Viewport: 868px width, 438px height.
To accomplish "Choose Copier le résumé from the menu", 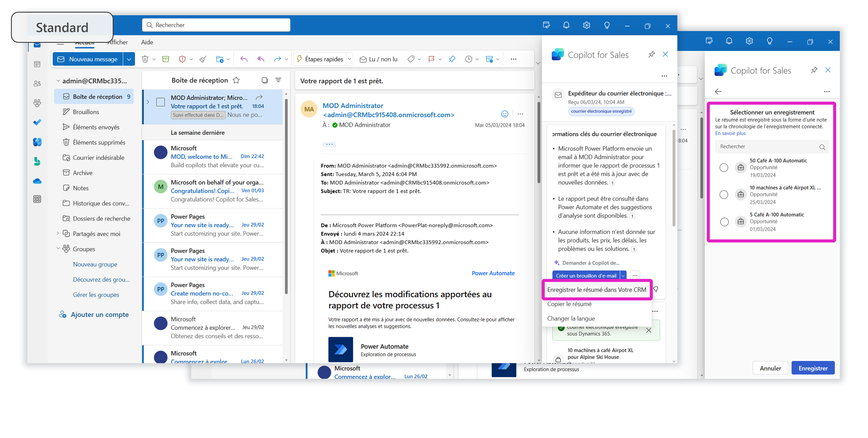I will (x=569, y=304).
